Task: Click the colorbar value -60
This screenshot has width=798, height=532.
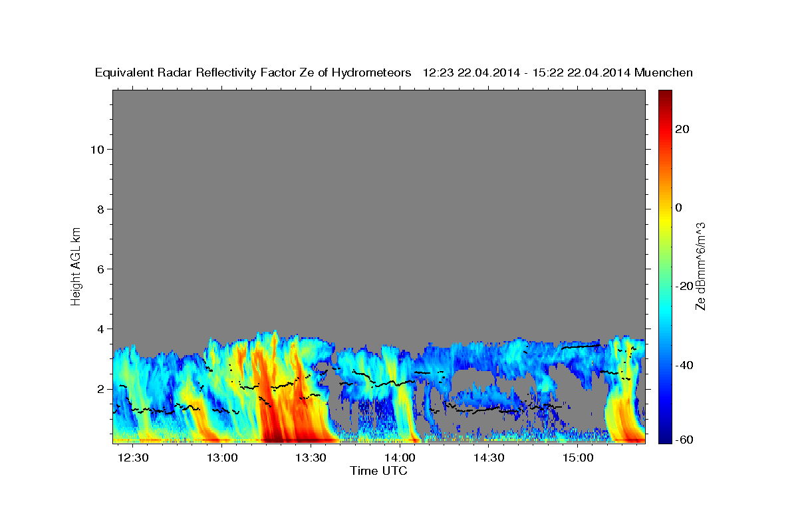Action: point(684,440)
